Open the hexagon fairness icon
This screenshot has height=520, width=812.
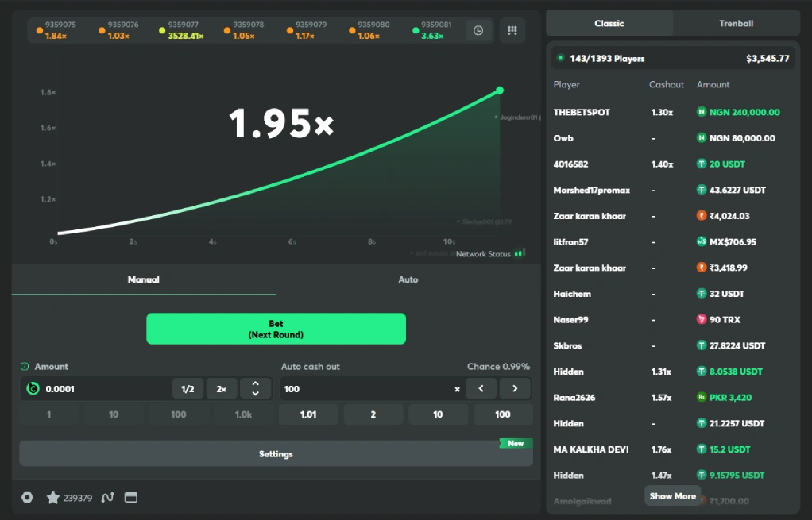click(28, 497)
